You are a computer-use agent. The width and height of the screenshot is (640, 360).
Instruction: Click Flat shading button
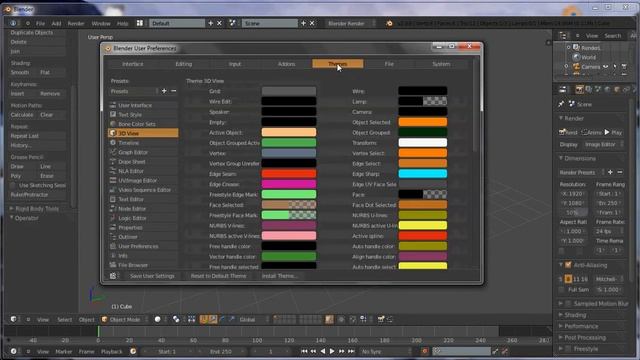pos(51,72)
